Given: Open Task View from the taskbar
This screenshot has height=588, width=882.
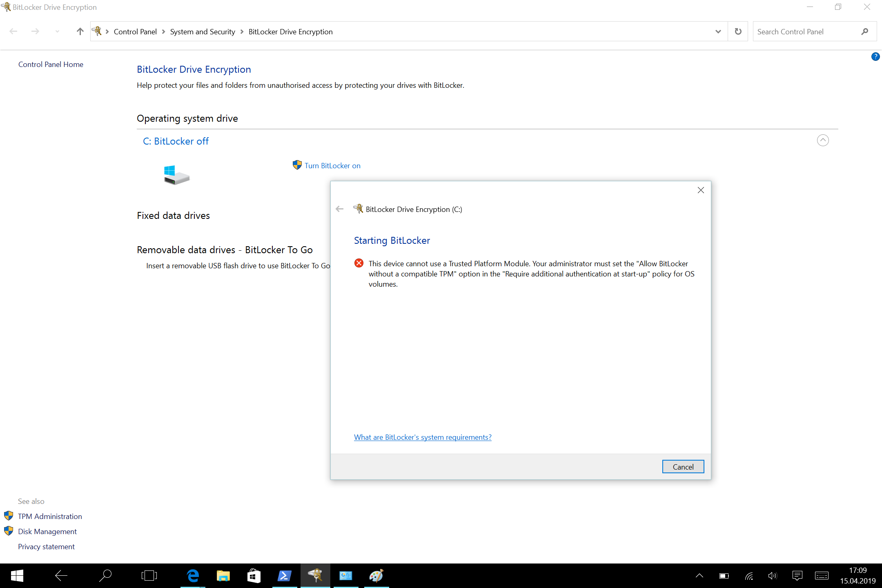Looking at the screenshot, I should (x=149, y=576).
